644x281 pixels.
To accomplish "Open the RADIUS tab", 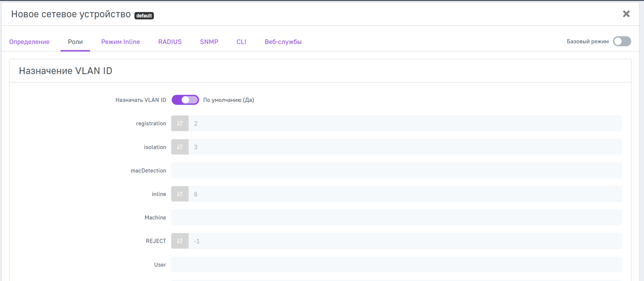I will pyautogui.click(x=170, y=42).
